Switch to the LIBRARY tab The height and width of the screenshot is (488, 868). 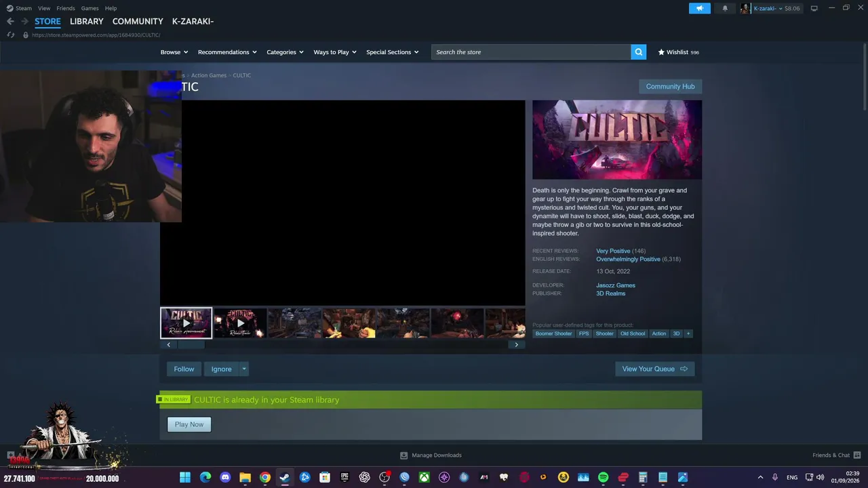click(x=87, y=21)
